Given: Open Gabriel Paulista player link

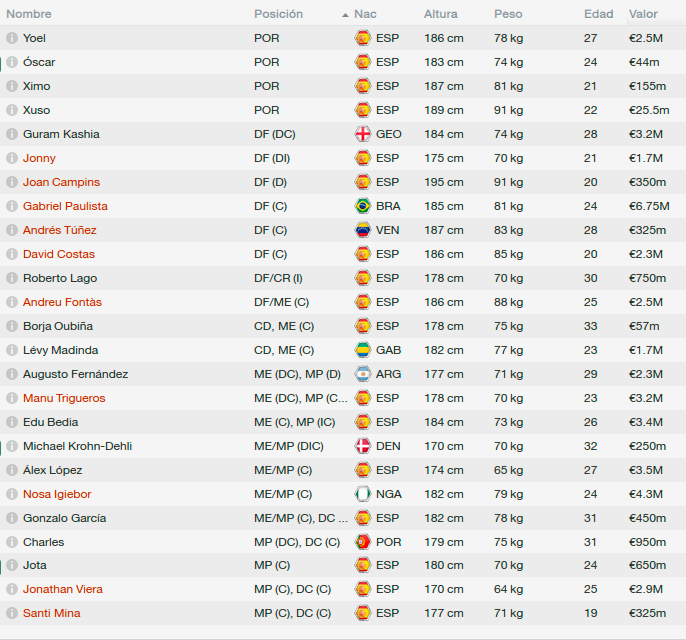Looking at the screenshot, I should (65, 206).
